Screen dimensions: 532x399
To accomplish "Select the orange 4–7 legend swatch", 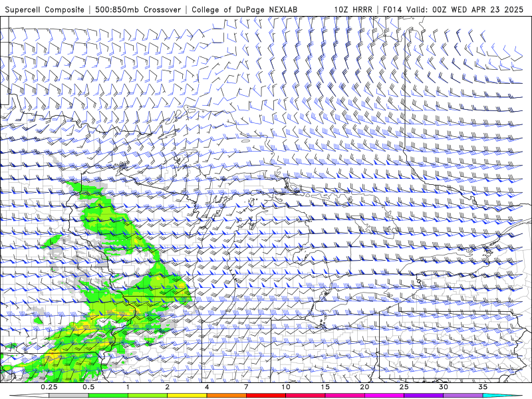I will [227, 396].
